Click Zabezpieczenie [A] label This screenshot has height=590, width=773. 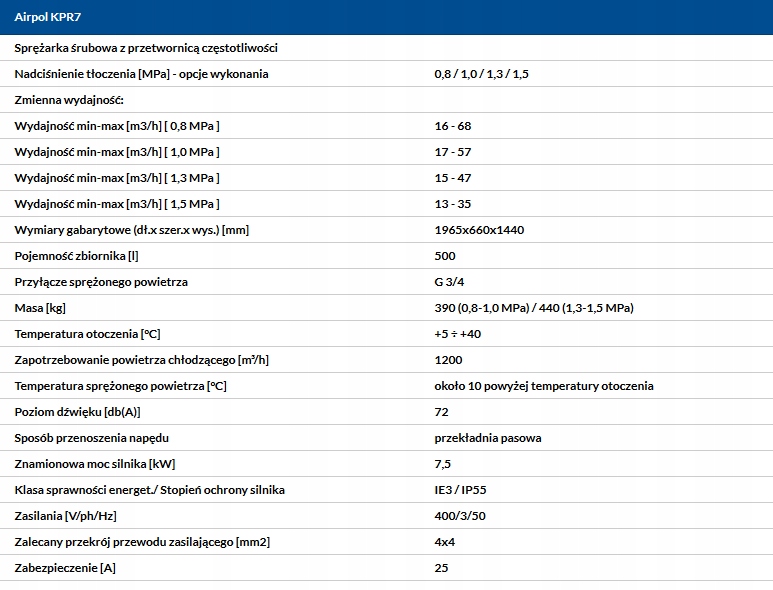pyautogui.click(x=65, y=568)
